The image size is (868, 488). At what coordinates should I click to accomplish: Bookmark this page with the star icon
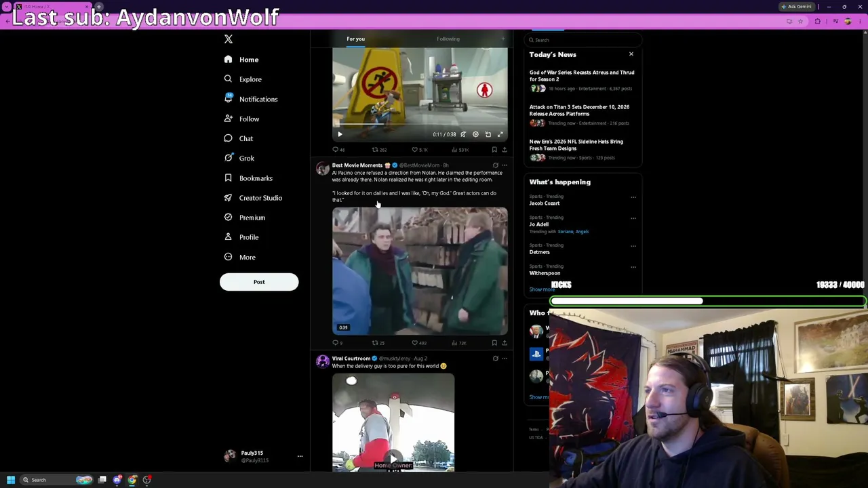pos(800,22)
